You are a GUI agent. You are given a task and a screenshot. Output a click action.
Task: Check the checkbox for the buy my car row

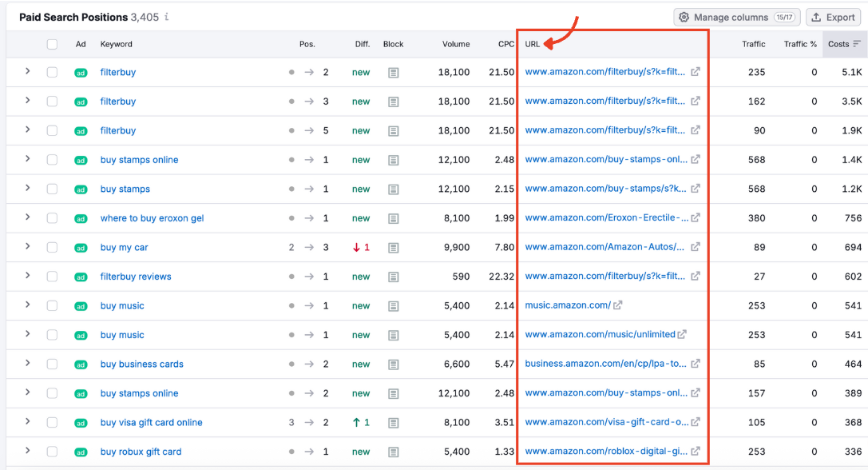coord(53,247)
